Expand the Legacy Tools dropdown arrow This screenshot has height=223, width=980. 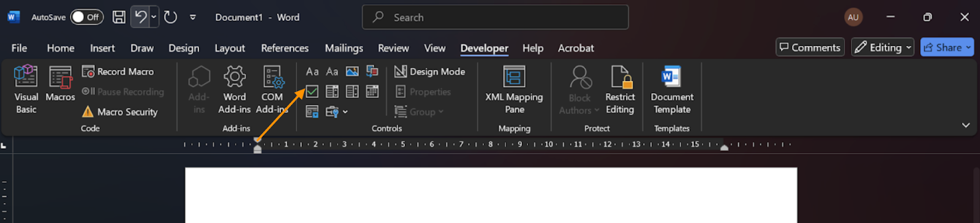point(345,112)
